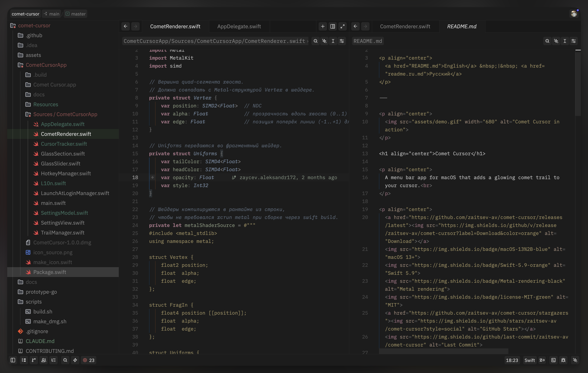
Task: Open the Swift language selector
Action: [x=529, y=360]
